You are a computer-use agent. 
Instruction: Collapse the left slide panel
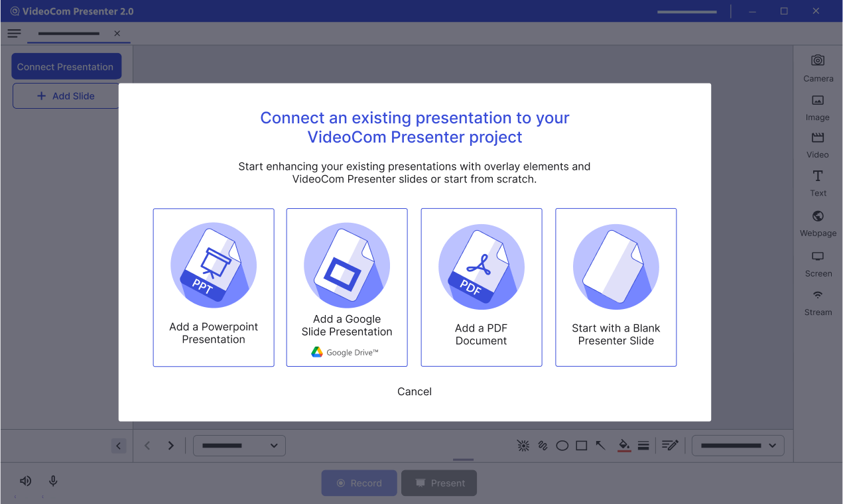pos(119,445)
